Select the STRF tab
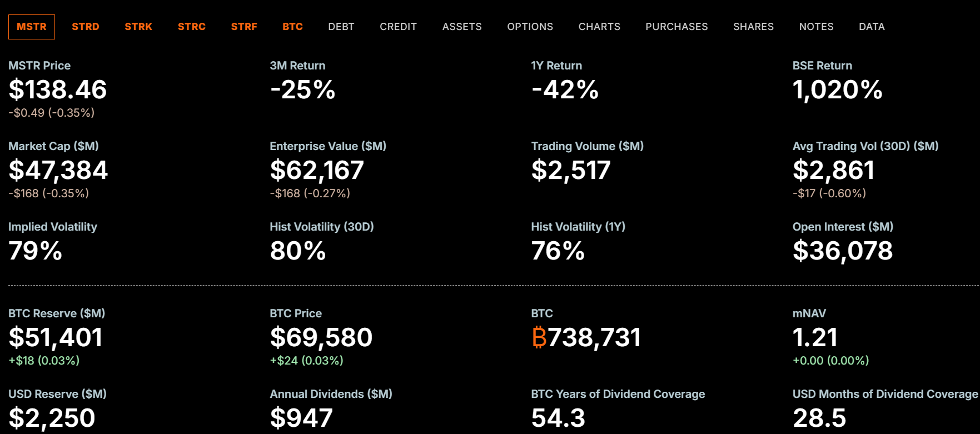 pyautogui.click(x=244, y=27)
